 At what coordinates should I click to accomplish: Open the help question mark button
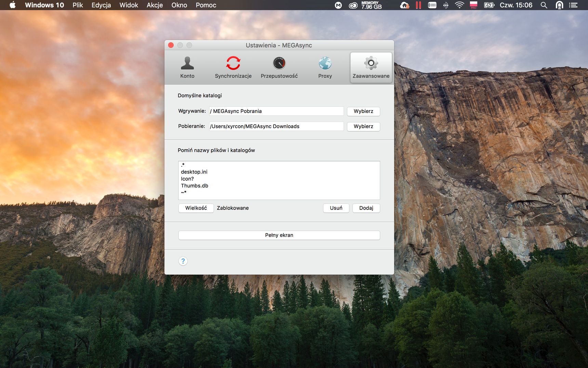tap(183, 261)
